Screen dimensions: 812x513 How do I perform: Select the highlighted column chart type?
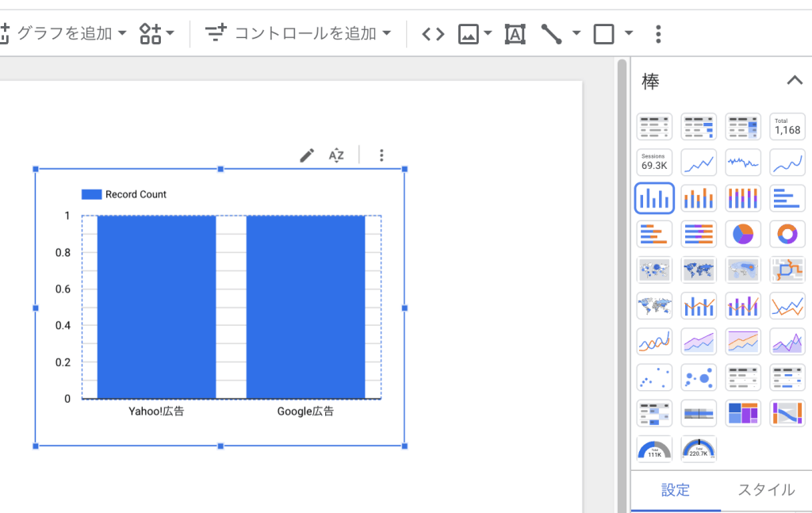click(x=654, y=197)
